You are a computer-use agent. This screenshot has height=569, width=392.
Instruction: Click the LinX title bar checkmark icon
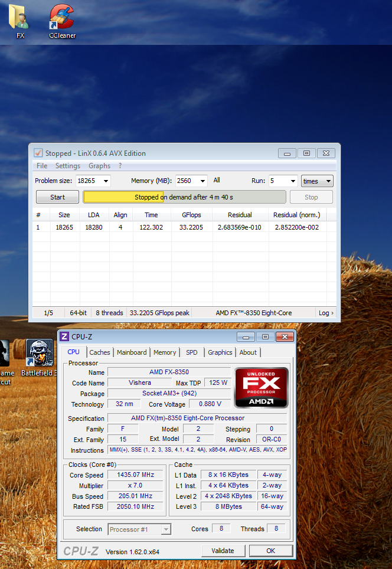(38, 153)
